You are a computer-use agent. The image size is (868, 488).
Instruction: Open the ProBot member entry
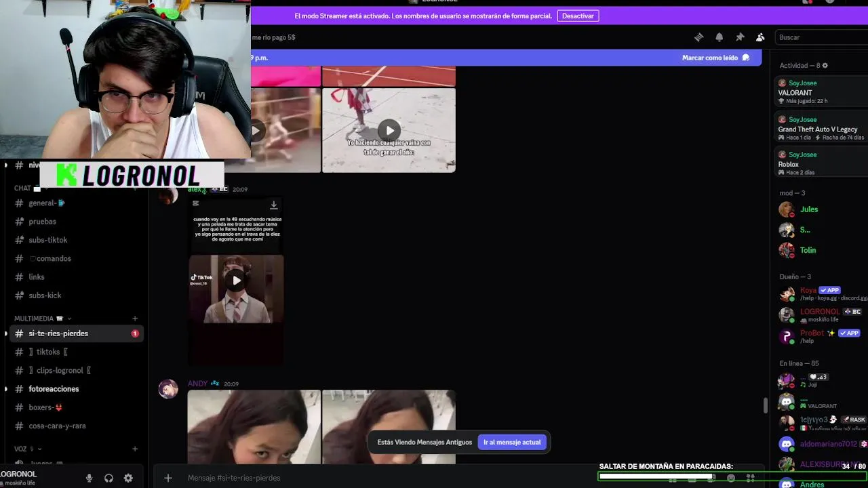click(821, 336)
